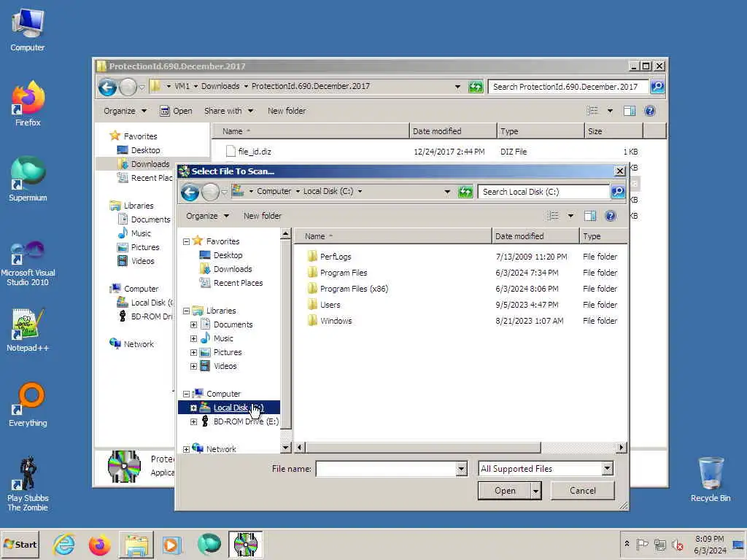Click the Start button
The image size is (747, 560).
pos(20,544)
